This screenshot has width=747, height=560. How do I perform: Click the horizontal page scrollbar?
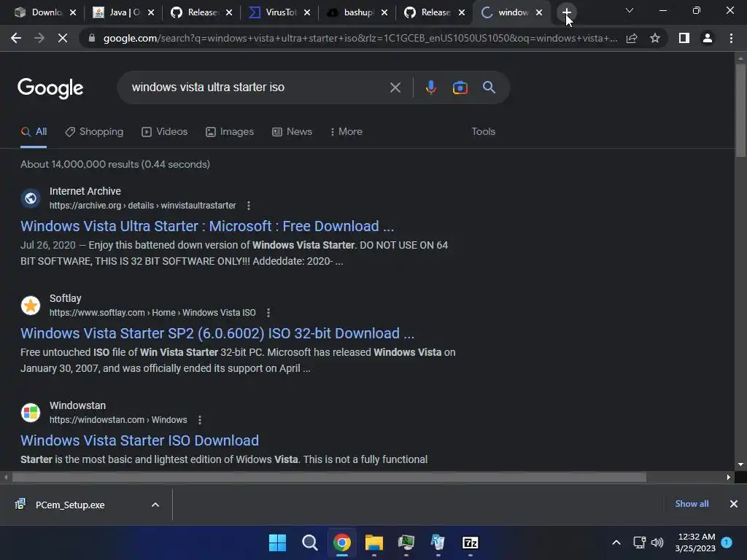pos(329,477)
